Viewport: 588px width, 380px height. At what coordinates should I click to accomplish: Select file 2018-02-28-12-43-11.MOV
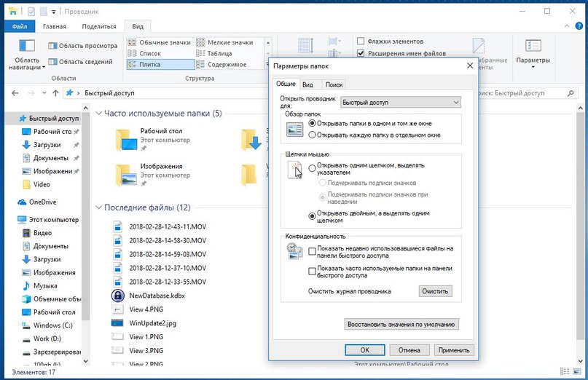pyautogui.click(x=160, y=226)
